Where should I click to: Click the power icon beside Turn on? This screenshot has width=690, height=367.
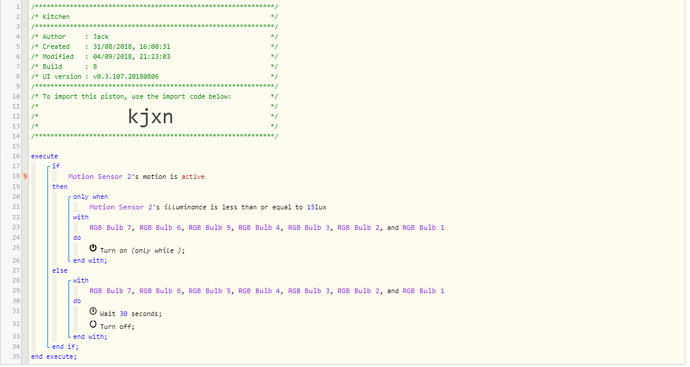pos(93,248)
